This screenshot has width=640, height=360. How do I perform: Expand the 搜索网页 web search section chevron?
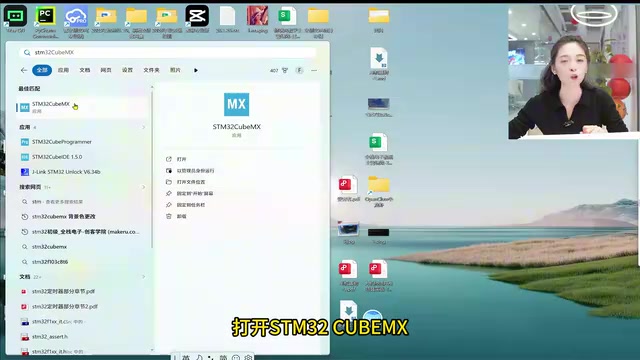[x=143, y=187]
